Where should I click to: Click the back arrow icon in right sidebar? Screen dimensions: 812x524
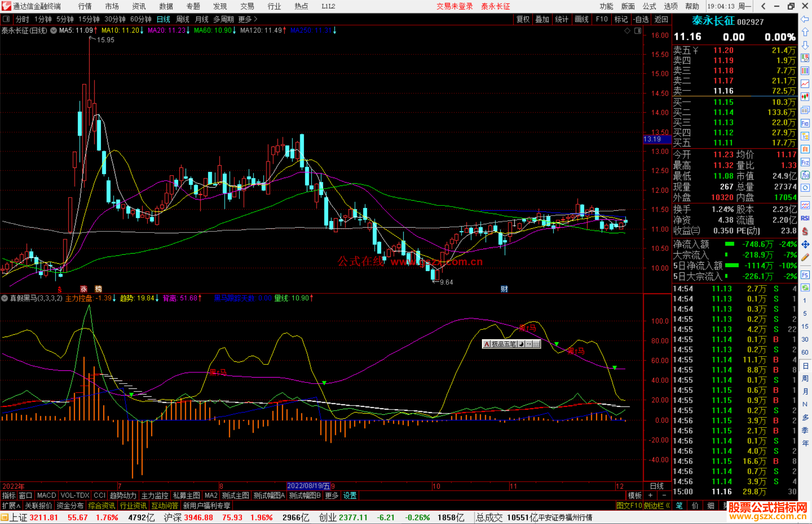805,19
